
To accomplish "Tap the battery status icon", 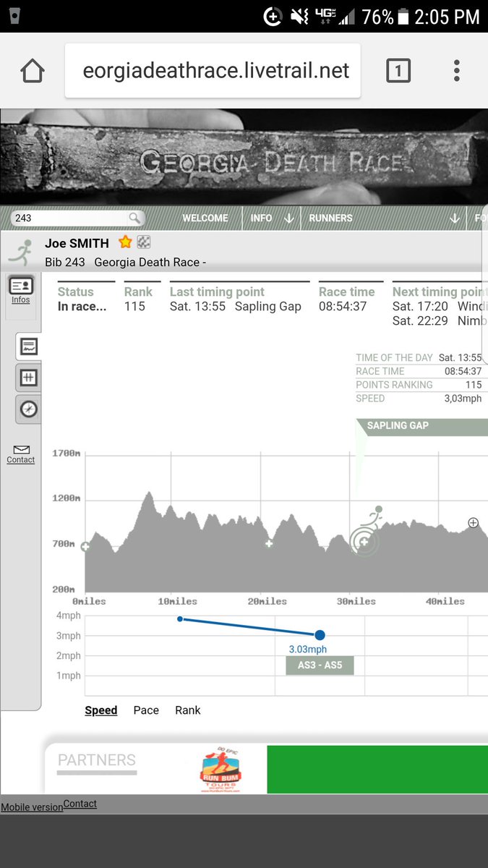I will [405, 17].
